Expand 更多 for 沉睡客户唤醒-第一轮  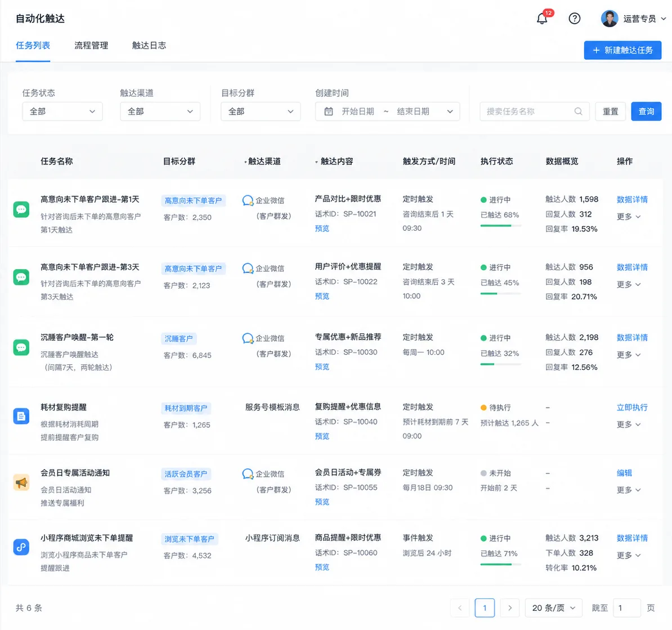pos(629,355)
